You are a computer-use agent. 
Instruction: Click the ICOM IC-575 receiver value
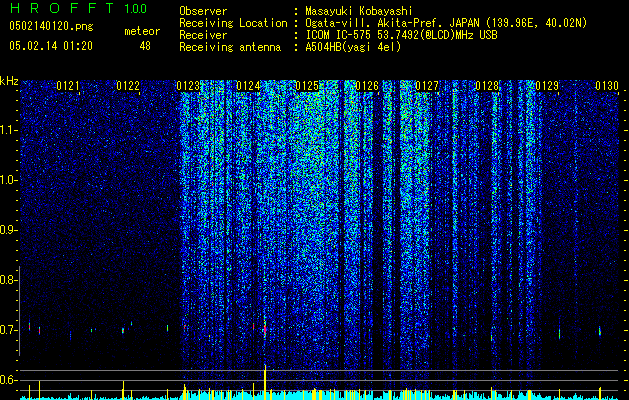[401, 35]
